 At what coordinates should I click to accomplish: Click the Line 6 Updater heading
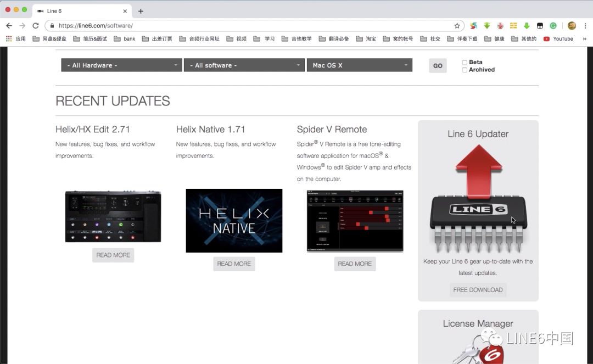click(478, 134)
